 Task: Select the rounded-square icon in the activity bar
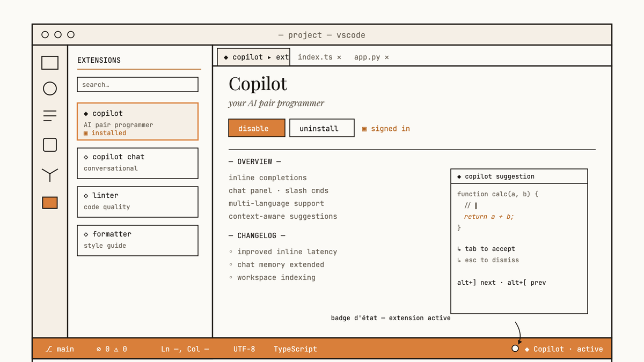click(x=50, y=145)
